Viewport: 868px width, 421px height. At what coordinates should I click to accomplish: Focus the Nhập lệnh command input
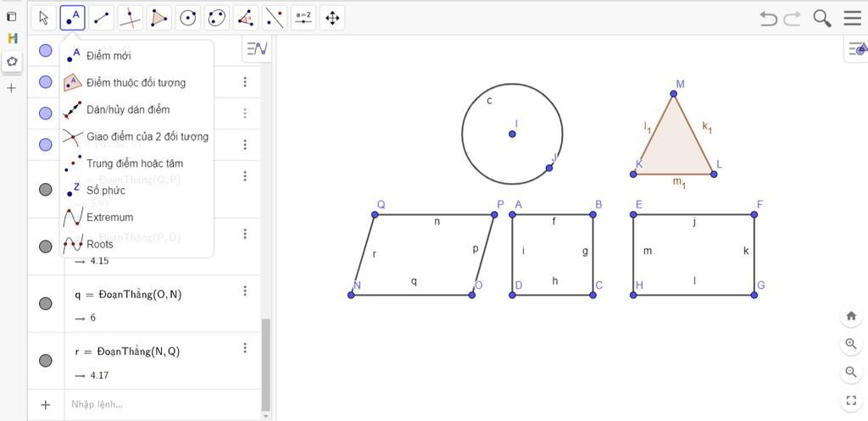coord(164,404)
